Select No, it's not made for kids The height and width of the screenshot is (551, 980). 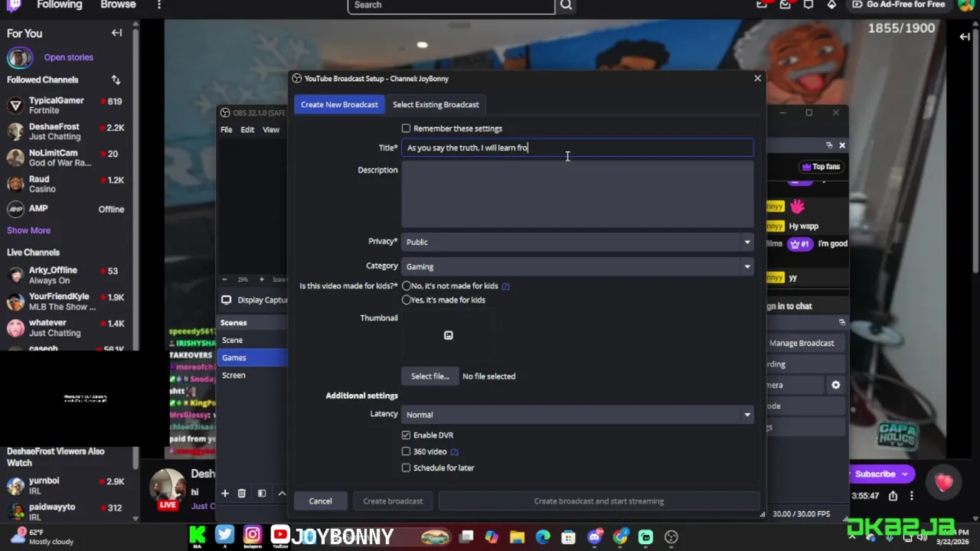[407, 286]
